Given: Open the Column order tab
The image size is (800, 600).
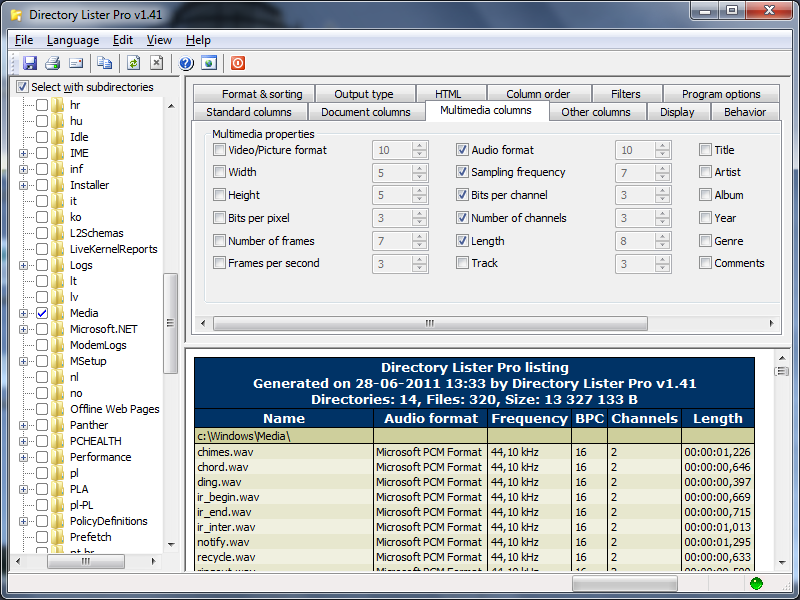Looking at the screenshot, I should pyautogui.click(x=538, y=94).
